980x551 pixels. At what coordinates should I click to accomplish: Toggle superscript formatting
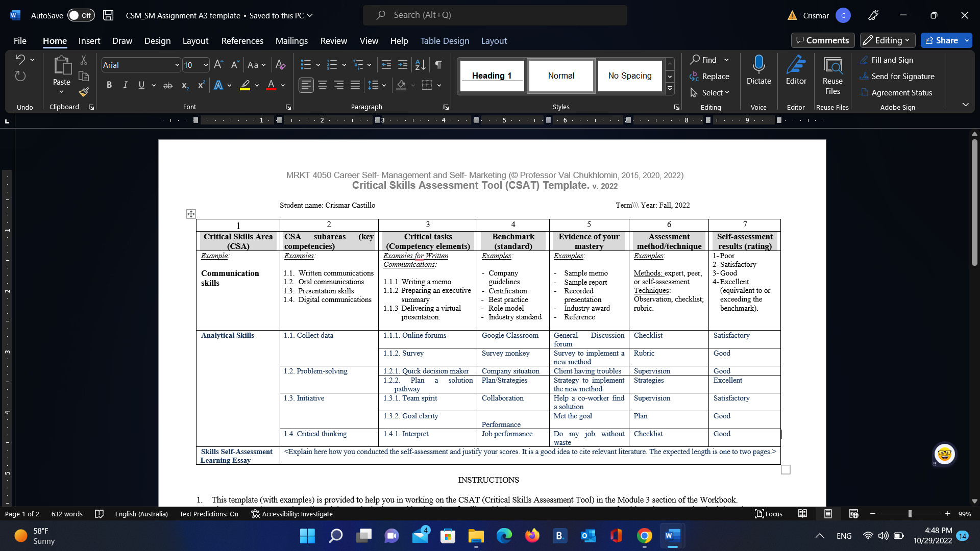[201, 85]
